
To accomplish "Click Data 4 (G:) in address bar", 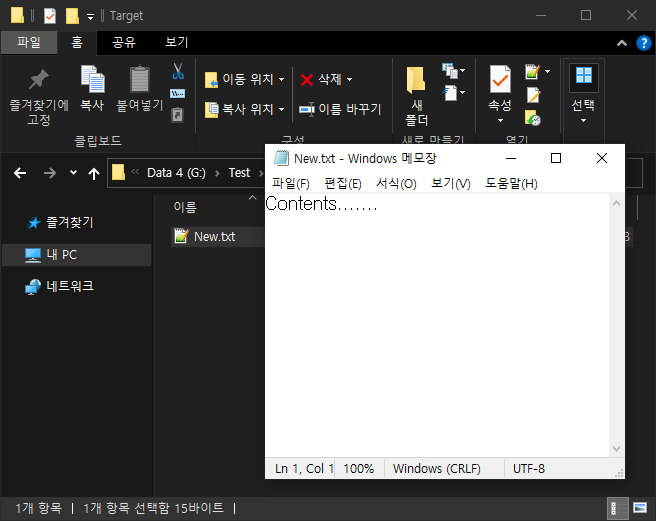I will [x=176, y=173].
